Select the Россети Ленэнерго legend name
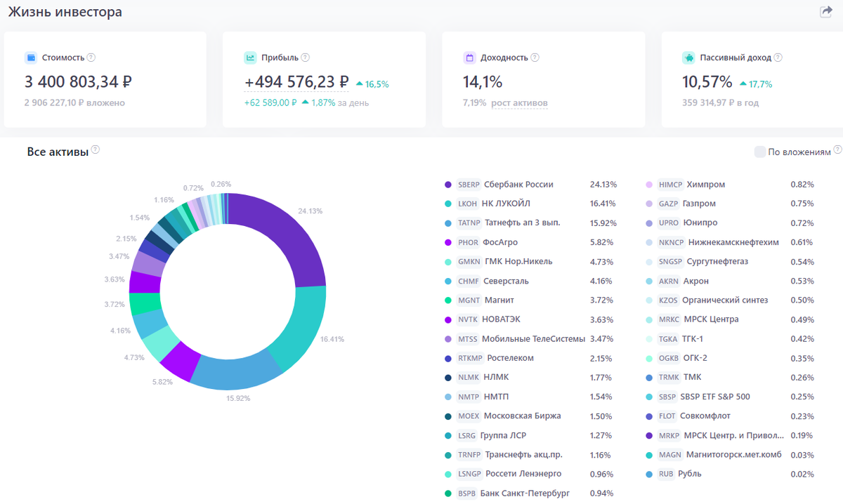Screen dimensions: 843x504 click(x=523, y=474)
